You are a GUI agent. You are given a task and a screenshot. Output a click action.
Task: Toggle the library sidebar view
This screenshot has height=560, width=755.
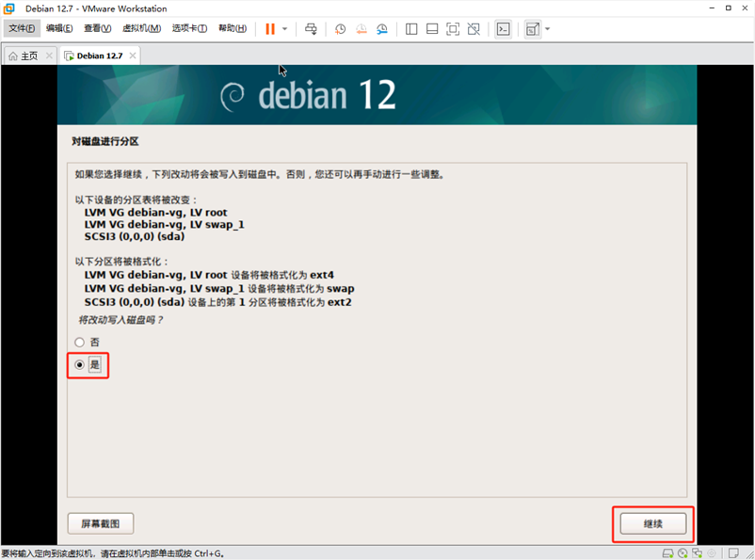coord(411,29)
